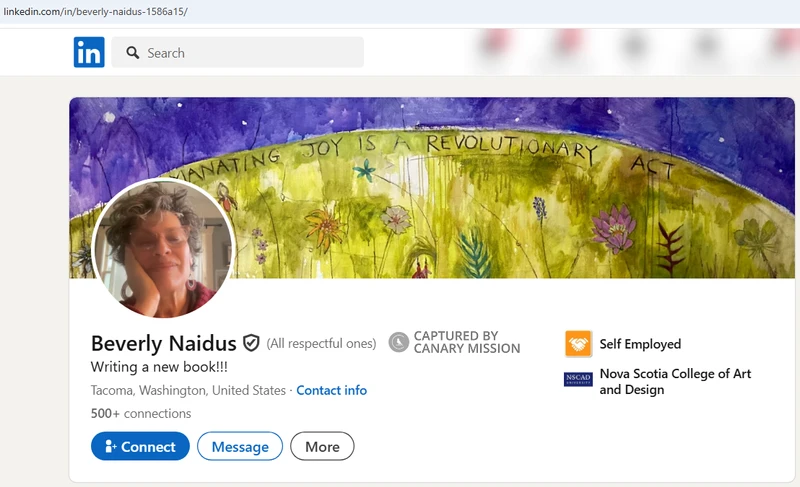Click the (All respectful ones) pronoun text
The width and height of the screenshot is (800, 487).
coord(321,344)
